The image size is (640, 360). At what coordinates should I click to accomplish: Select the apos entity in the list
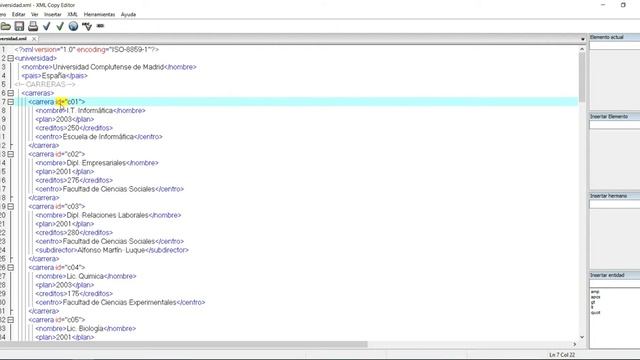tap(596, 297)
